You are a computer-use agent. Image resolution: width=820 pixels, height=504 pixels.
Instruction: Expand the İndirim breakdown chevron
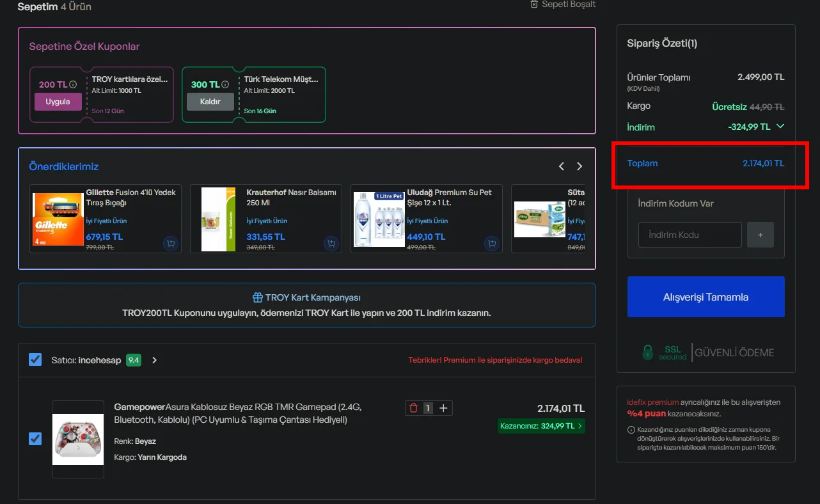click(780, 127)
